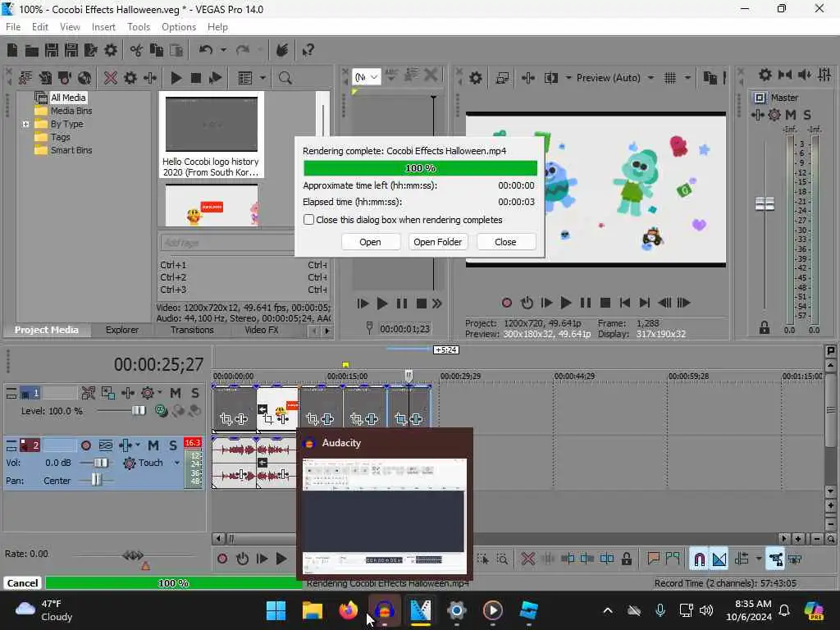Click the search media magnifier icon
Screen dimensions: 840x630
tap(285, 78)
